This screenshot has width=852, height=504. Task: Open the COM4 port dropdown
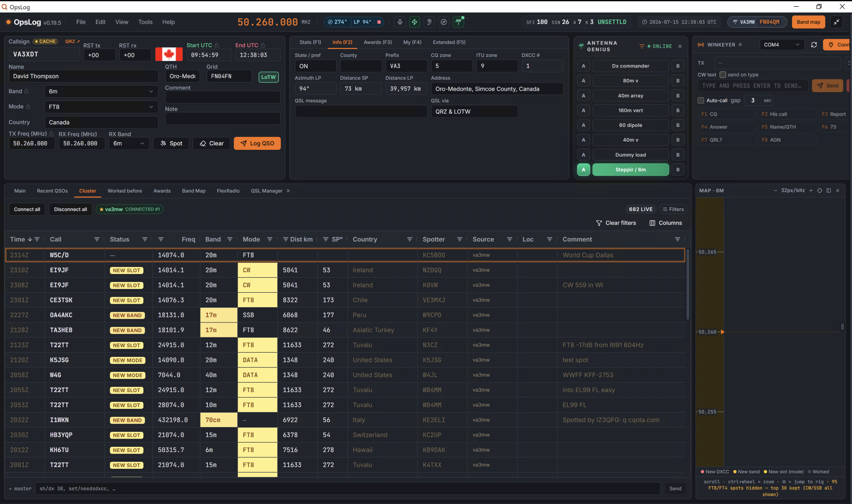782,45
